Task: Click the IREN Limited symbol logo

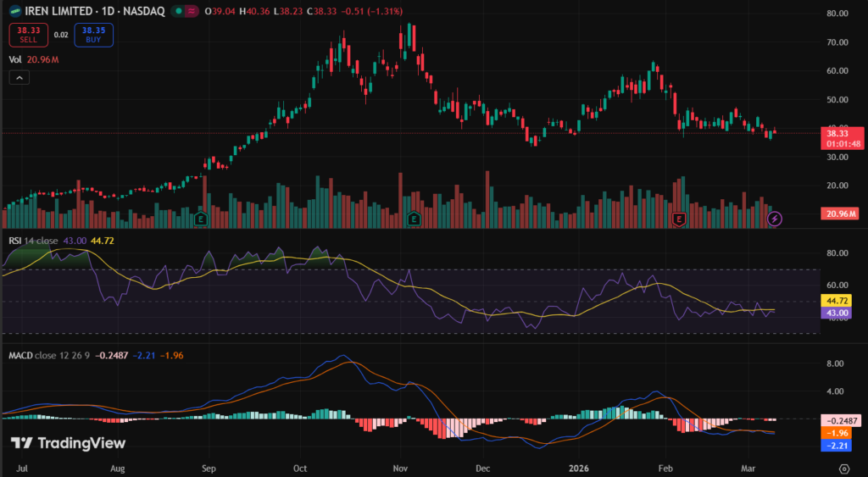Action: [15, 11]
